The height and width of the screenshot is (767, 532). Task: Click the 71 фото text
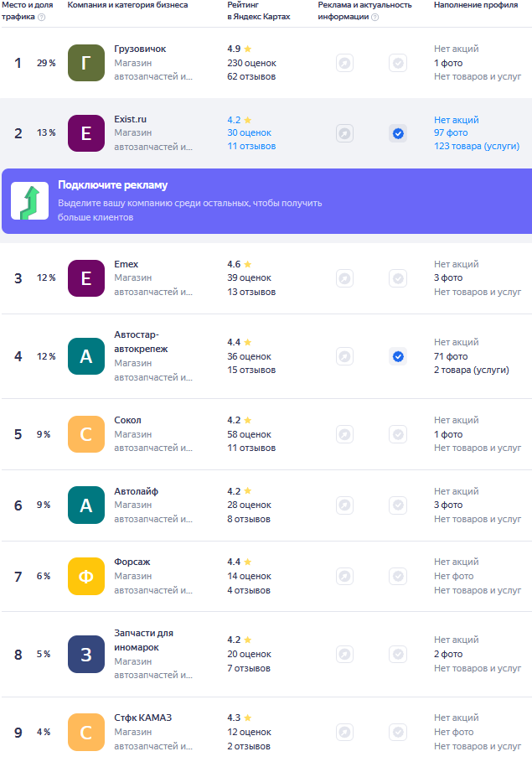click(451, 356)
